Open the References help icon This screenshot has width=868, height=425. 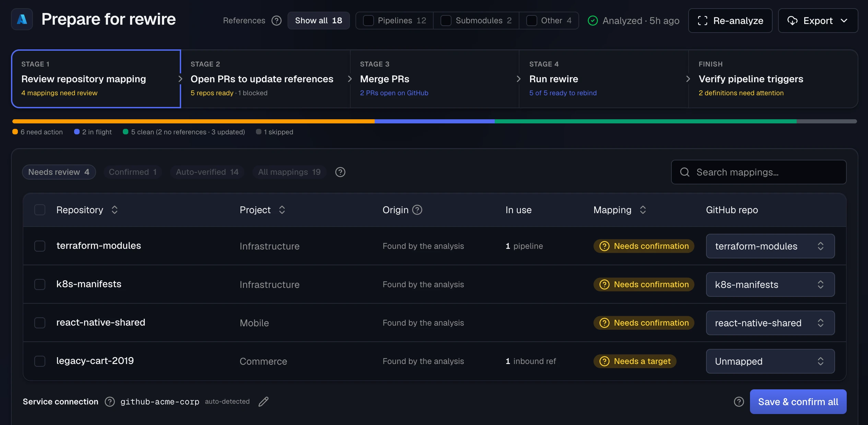click(277, 21)
